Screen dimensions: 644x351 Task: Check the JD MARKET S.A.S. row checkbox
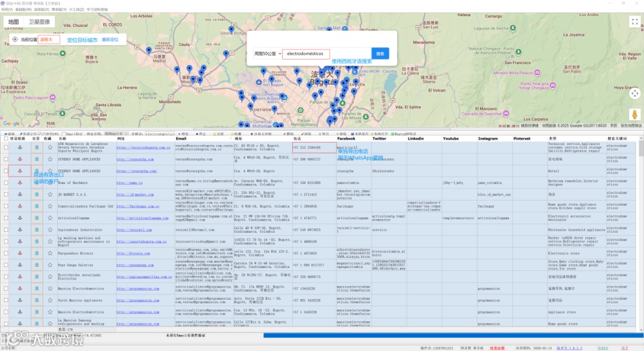(6, 194)
